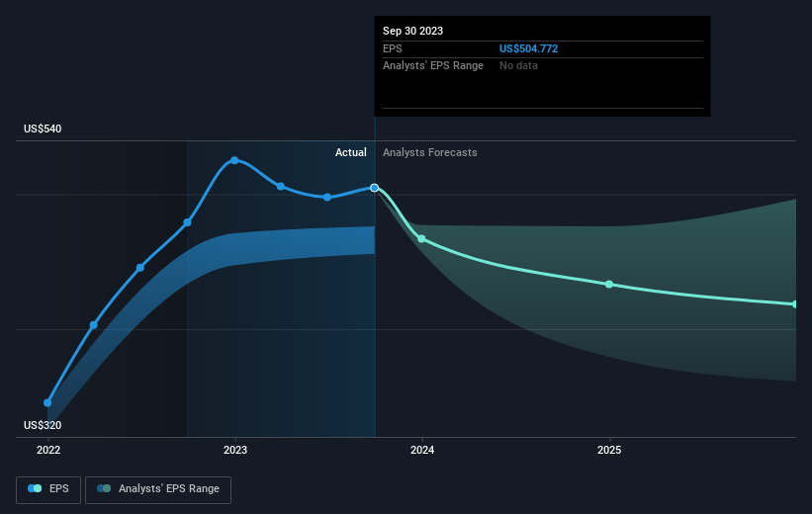The image size is (812, 514).
Task: Click the US$540 y-axis label
Action: pyautogui.click(x=43, y=128)
